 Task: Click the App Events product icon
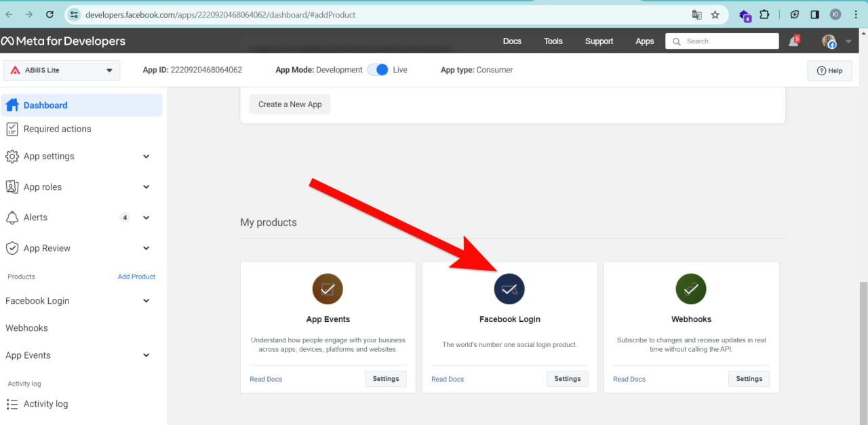pos(328,289)
